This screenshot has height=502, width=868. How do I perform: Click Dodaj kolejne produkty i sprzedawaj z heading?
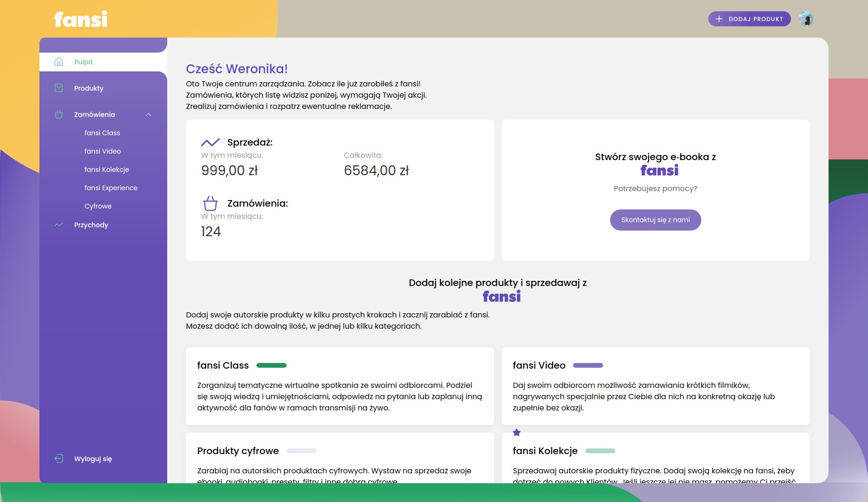click(x=498, y=283)
